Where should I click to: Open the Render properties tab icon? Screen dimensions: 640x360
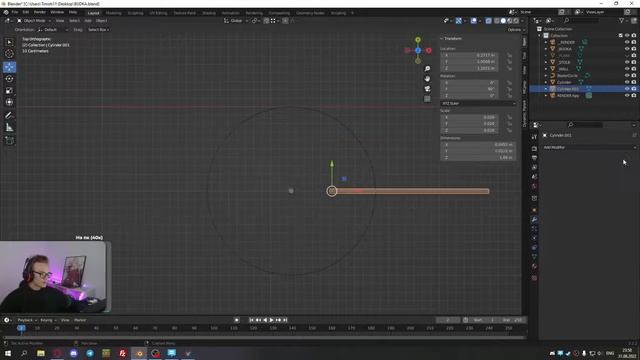point(534,148)
